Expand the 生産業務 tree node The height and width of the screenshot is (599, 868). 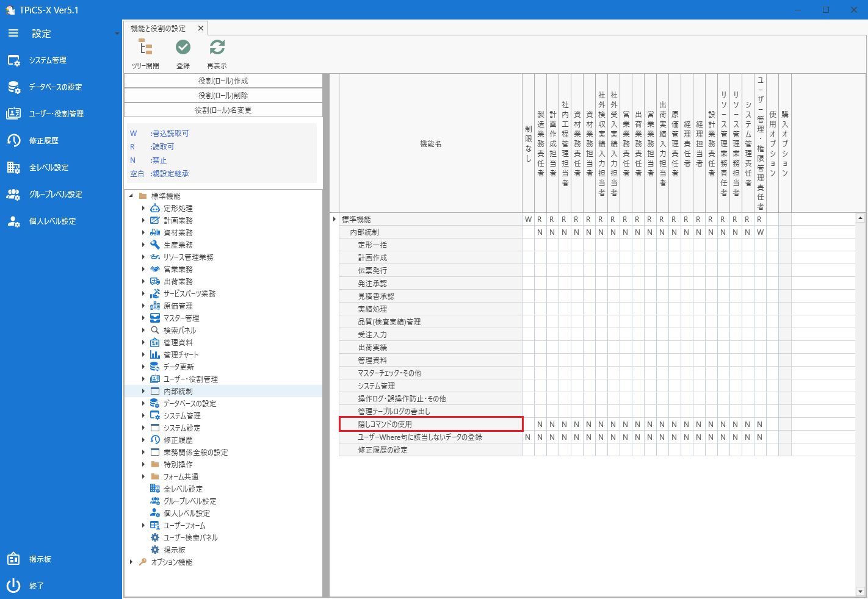coord(143,245)
